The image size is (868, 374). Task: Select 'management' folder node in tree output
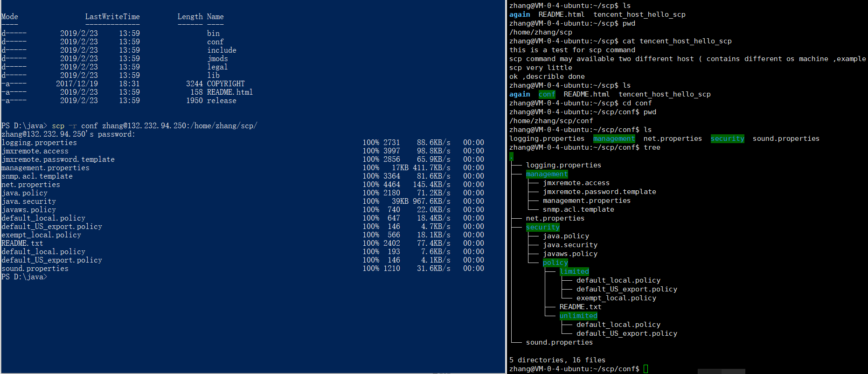click(547, 174)
